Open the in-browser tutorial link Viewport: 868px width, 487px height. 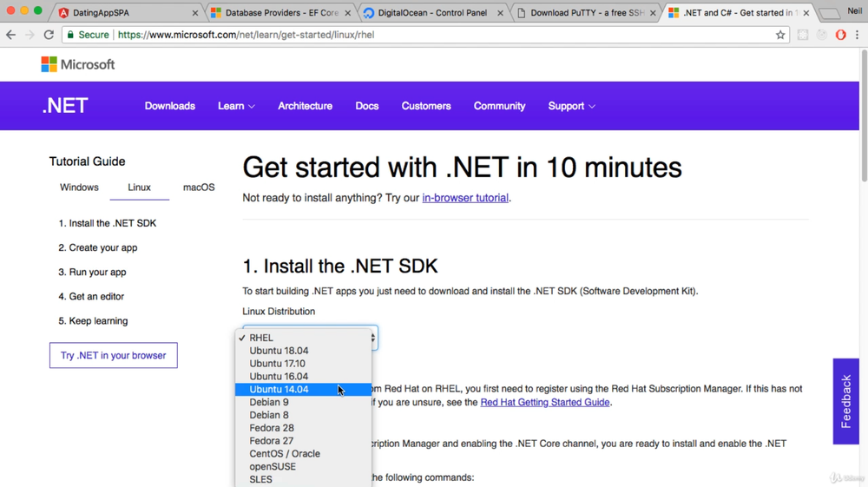click(x=465, y=198)
